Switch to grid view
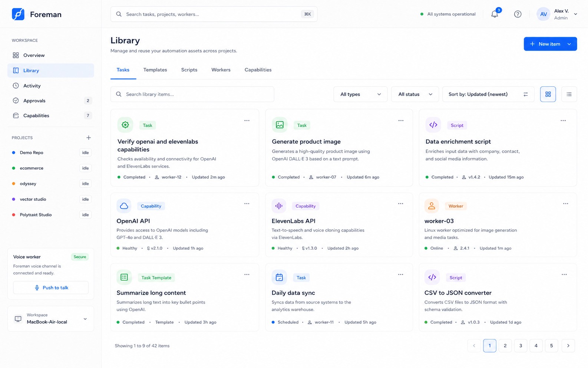 (548, 94)
